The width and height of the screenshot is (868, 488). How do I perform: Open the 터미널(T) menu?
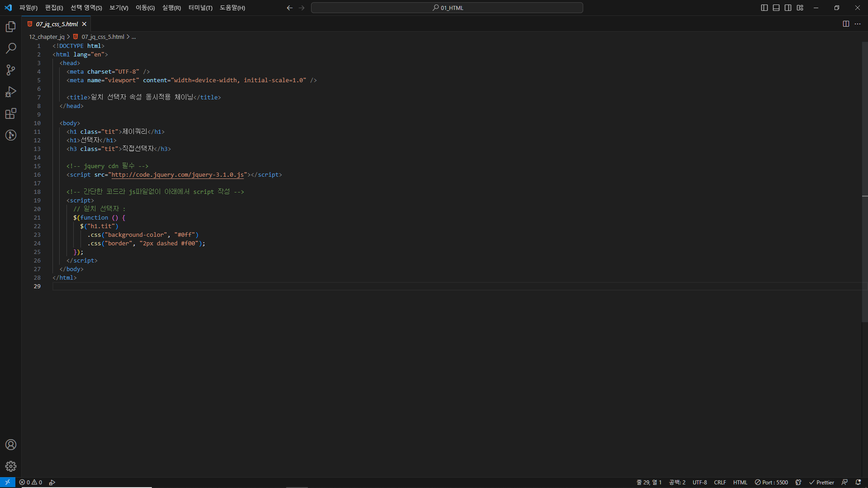point(200,8)
